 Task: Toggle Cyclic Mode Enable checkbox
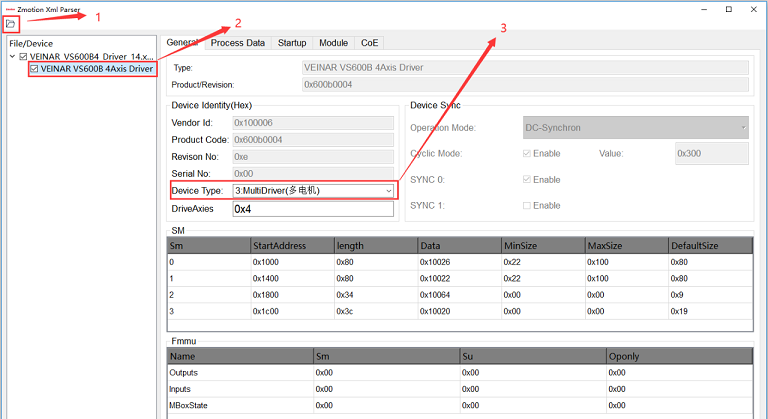click(527, 153)
